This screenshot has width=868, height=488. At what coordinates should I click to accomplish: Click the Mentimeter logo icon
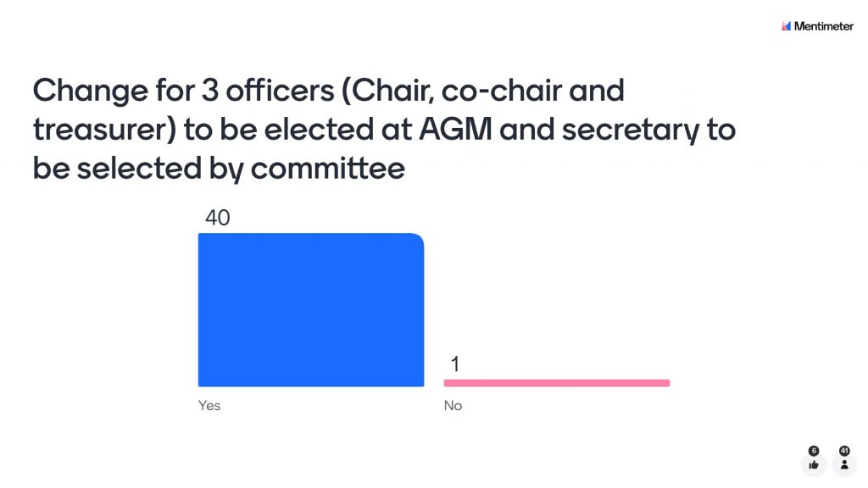point(786,26)
